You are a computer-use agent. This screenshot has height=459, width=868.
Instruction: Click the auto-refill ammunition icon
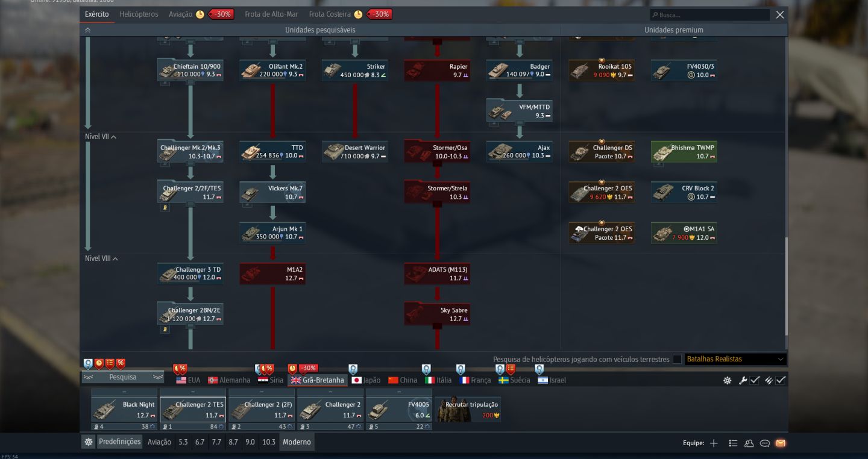769,381
